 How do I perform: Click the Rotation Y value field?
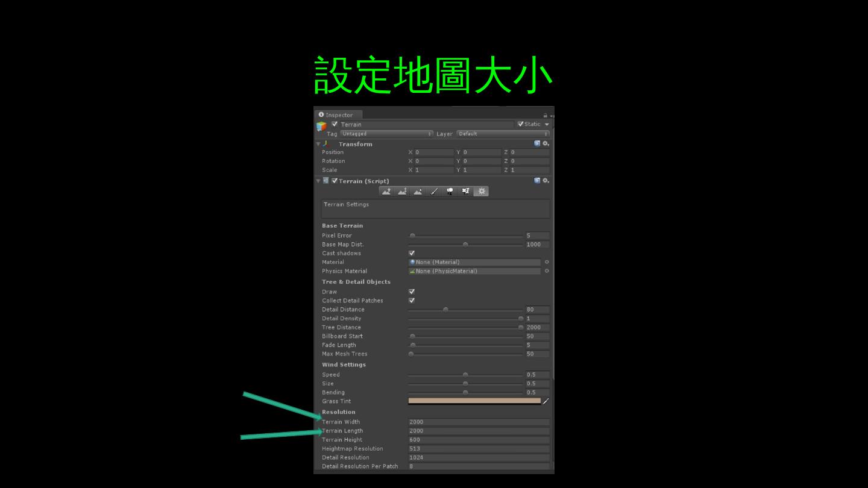coord(482,161)
